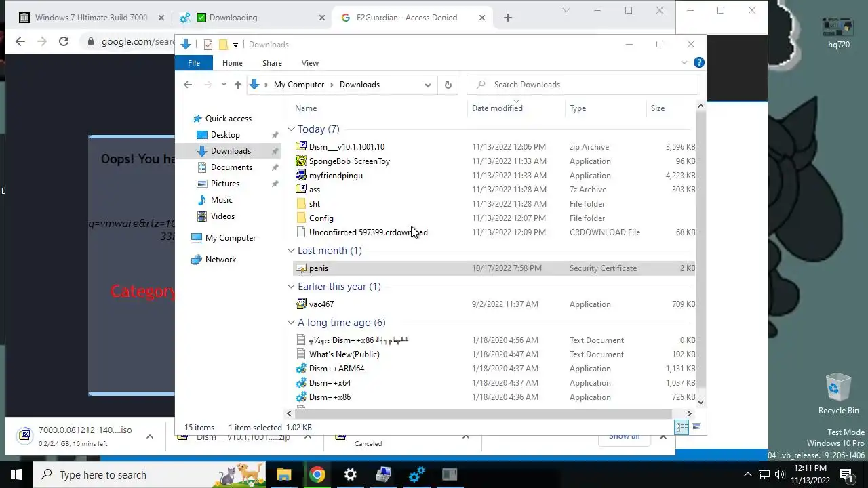Select the Config folder icon

[302, 218]
